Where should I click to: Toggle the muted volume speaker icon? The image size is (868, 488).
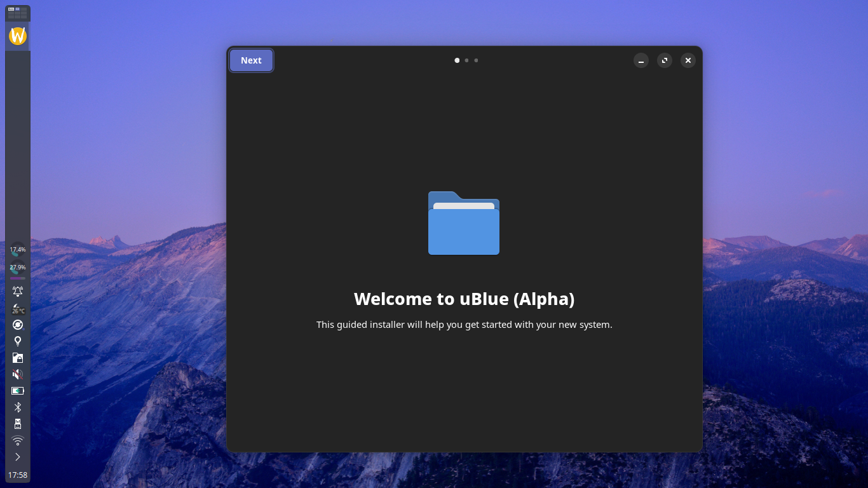coord(18,374)
